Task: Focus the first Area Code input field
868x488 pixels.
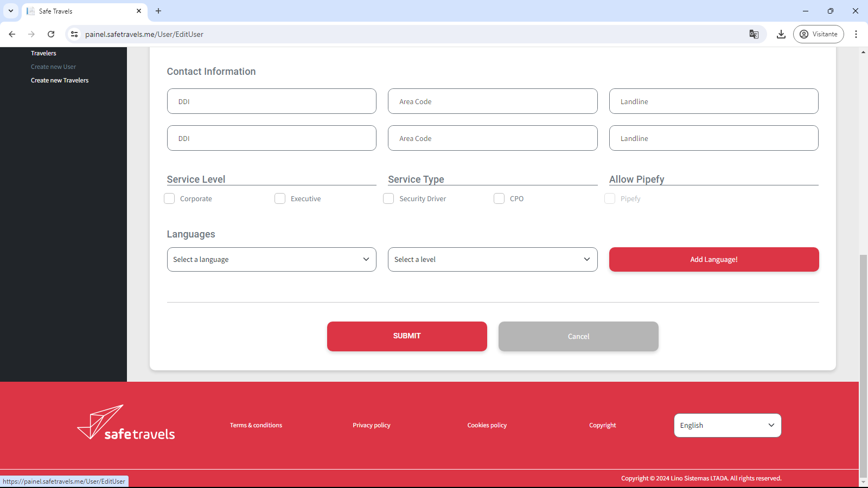Action: point(492,101)
